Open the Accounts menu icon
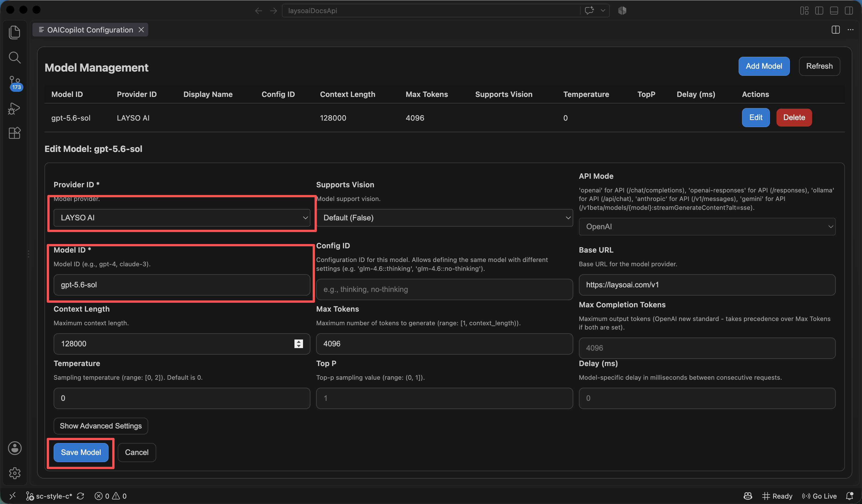 tap(15, 448)
